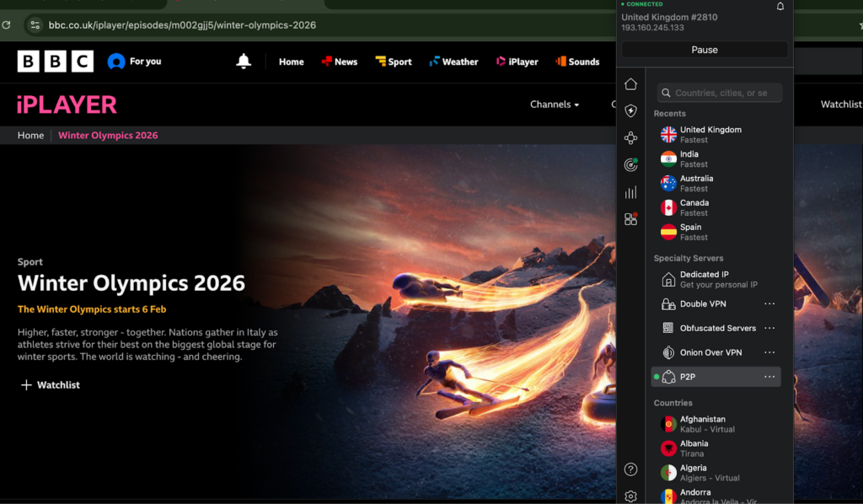Open apps grid icon in VPN sidebar
Screen dimensions: 863x504
[x=630, y=219]
